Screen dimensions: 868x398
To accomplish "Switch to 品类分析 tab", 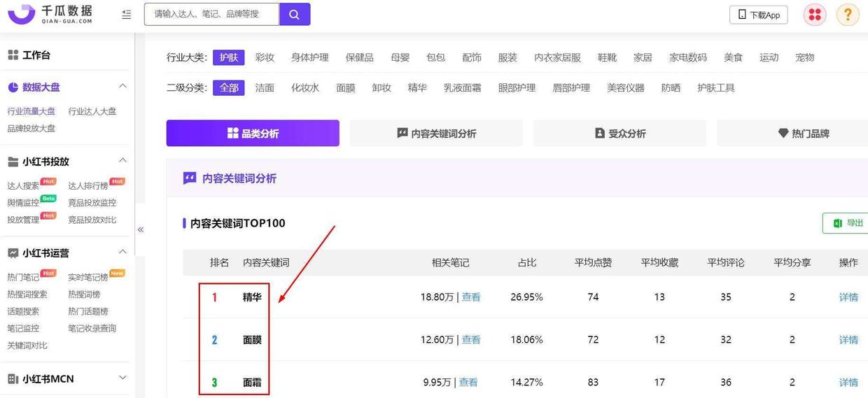I will click(x=253, y=134).
